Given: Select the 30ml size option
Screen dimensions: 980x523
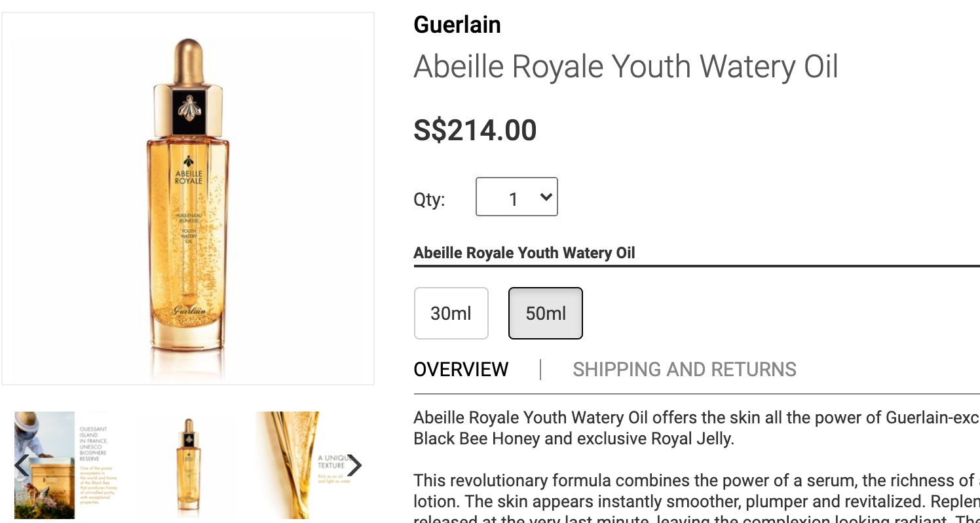Looking at the screenshot, I should (x=451, y=313).
